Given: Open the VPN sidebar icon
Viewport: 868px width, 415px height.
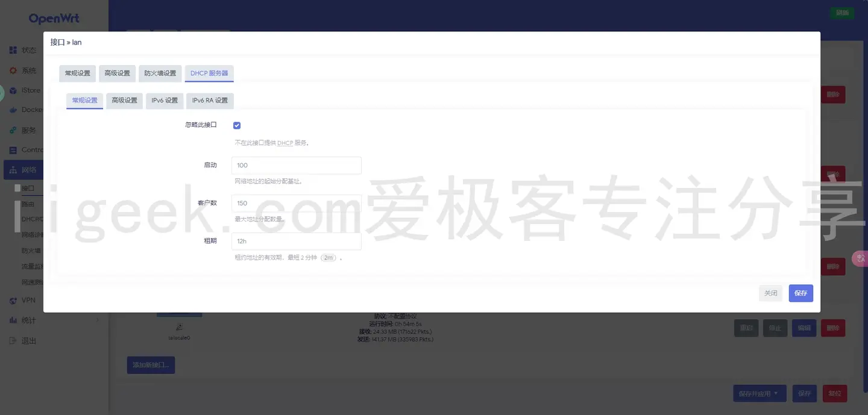Looking at the screenshot, I should (x=13, y=300).
